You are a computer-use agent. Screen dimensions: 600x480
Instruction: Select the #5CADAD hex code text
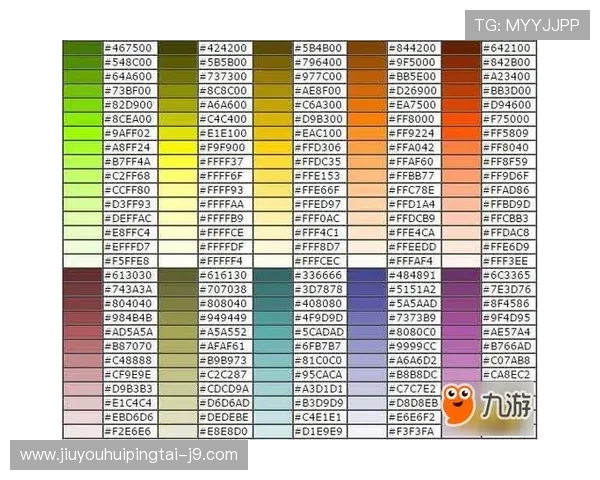coord(318,332)
